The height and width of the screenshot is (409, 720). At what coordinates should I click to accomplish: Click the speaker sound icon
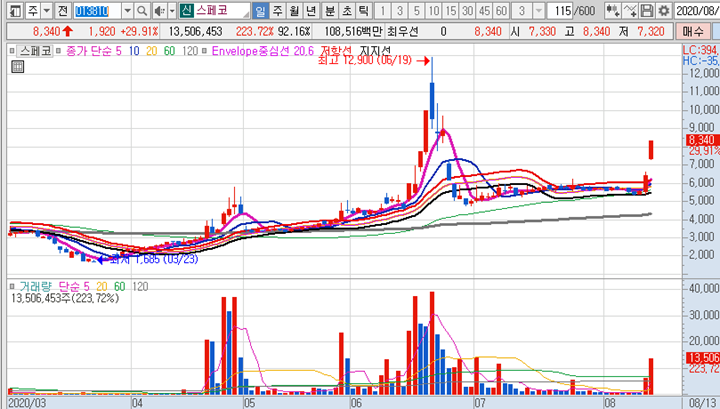(159, 11)
